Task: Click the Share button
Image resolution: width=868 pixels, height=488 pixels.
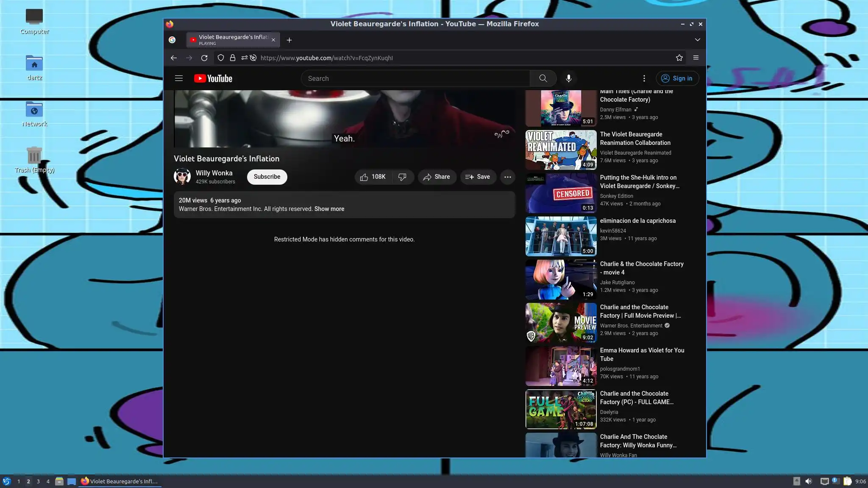Action: pyautogui.click(x=437, y=177)
